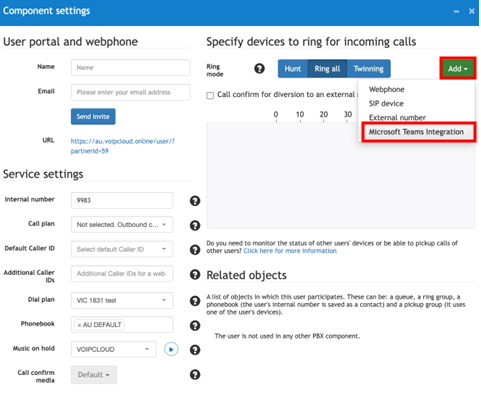Choose SIP device from Add menu

[386, 104]
